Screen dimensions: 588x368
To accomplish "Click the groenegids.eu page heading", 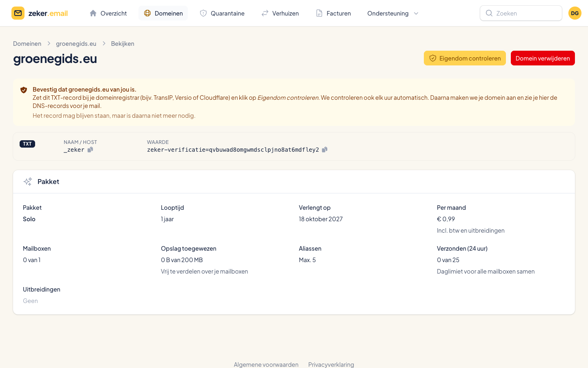I will click(x=55, y=58).
